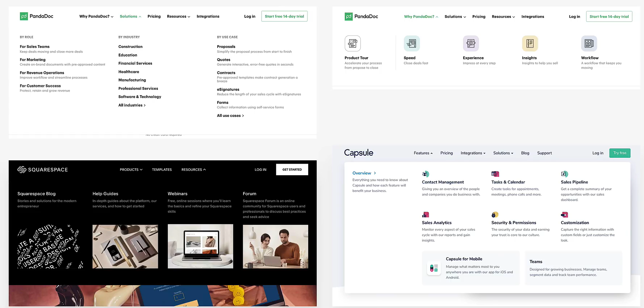Screen dimensions: 644x308
Task: Open Capsule Pricing menu item
Action: (x=447, y=153)
